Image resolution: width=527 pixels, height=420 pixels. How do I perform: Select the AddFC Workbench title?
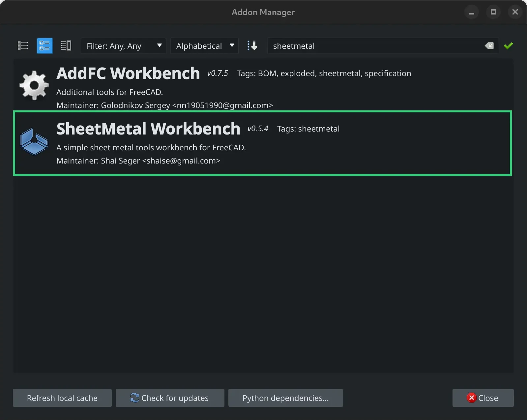pyautogui.click(x=128, y=73)
